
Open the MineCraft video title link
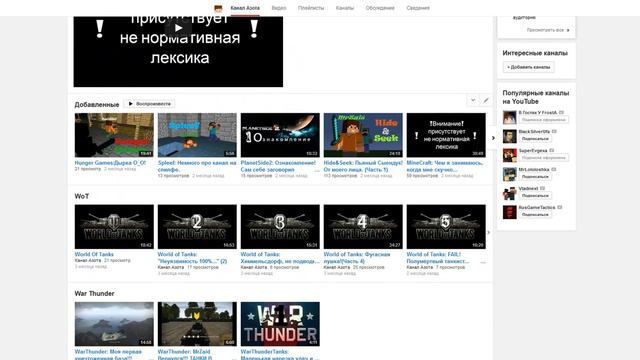pyautogui.click(x=445, y=166)
